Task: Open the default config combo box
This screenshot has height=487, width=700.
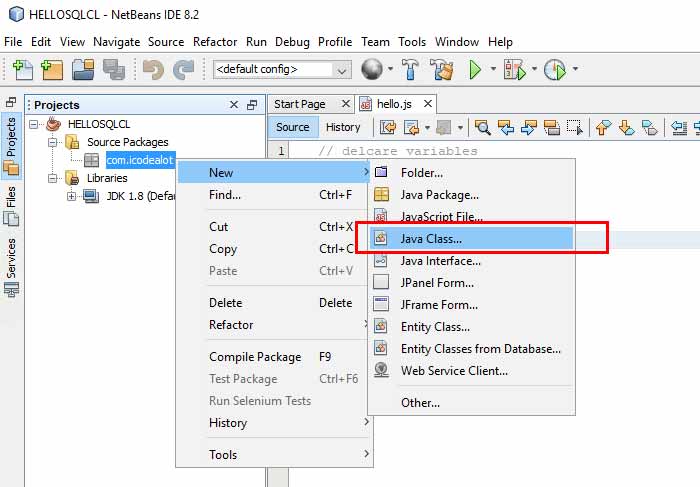Action: 282,70
